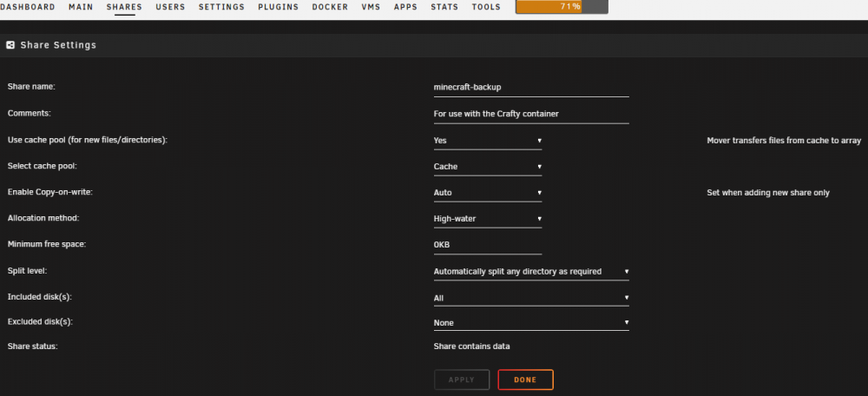The width and height of the screenshot is (868, 396).
Task: Change the Allocation method dropdown
Action: (x=488, y=219)
